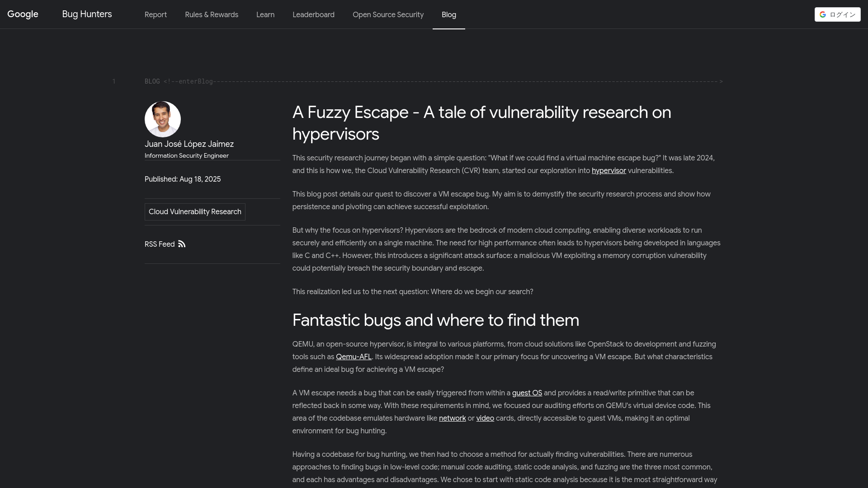Screen dimensions: 868x488
Task: Click the Google G icon in the login button
Action: click(823, 14)
